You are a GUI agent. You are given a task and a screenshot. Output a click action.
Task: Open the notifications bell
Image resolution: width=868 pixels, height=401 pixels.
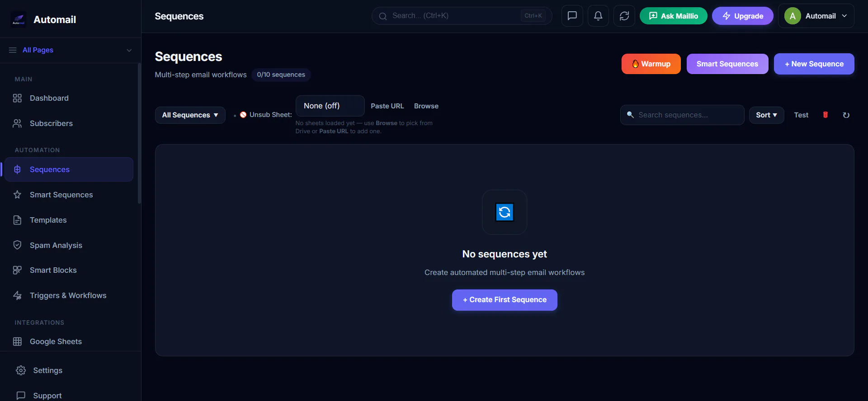coord(598,16)
